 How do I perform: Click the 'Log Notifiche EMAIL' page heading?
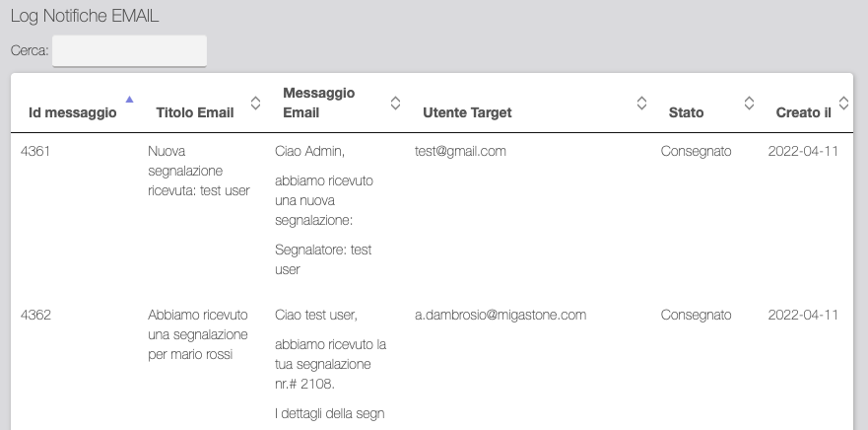[85, 17]
